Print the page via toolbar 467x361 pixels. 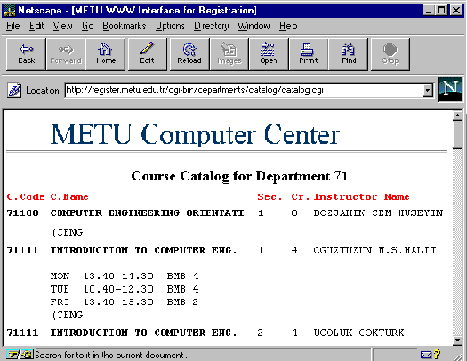coord(308,54)
